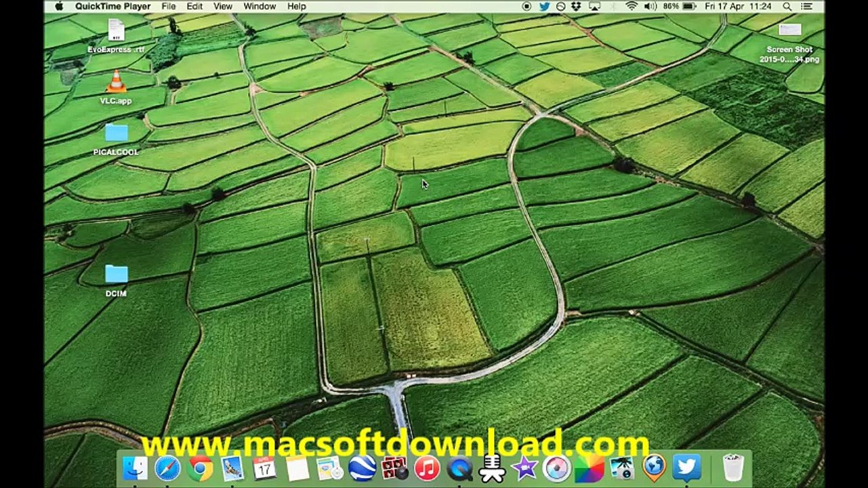
Task: Open the Apple menu
Action: click(x=59, y=6)
